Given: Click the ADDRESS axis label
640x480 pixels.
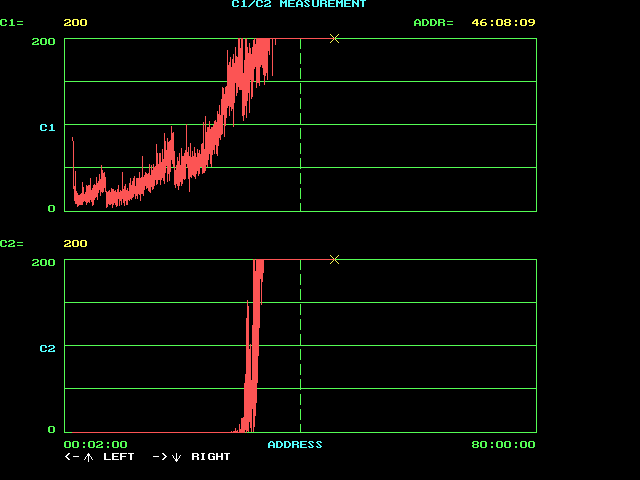Looking at the screenshot, I should click(x=295, y=444).
